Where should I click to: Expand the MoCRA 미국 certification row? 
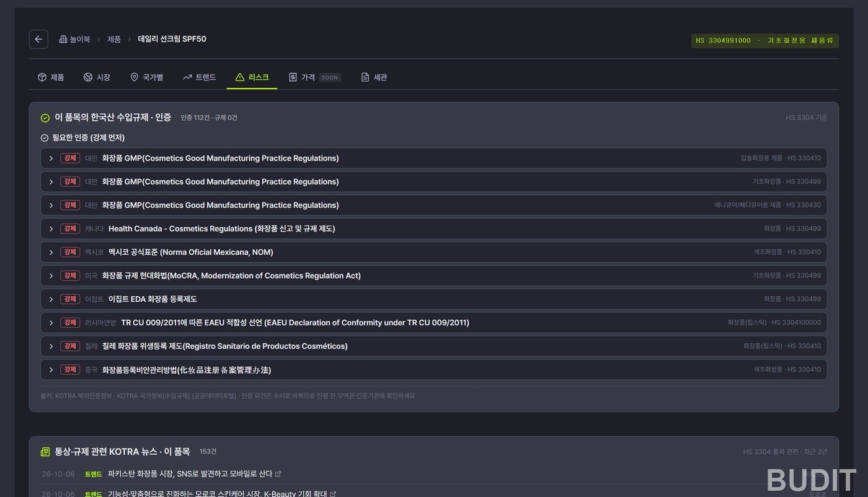(433, 276)
